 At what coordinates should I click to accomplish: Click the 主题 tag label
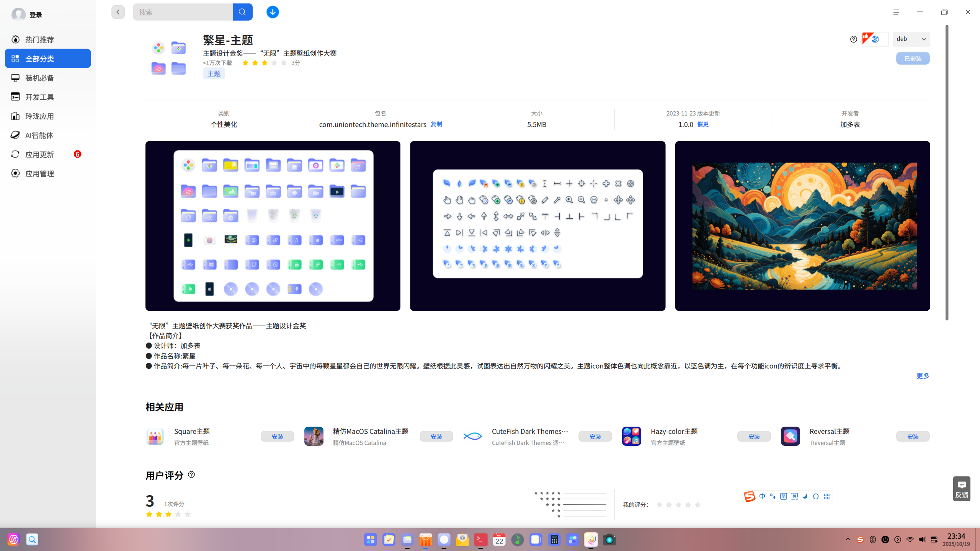(214, 73)
